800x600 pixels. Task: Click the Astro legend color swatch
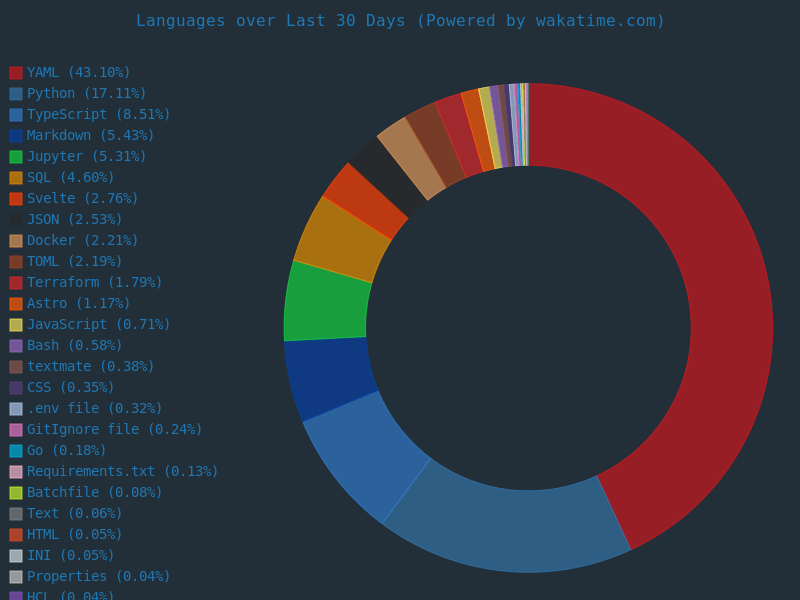pyautogui.click(x=16, y=303)
